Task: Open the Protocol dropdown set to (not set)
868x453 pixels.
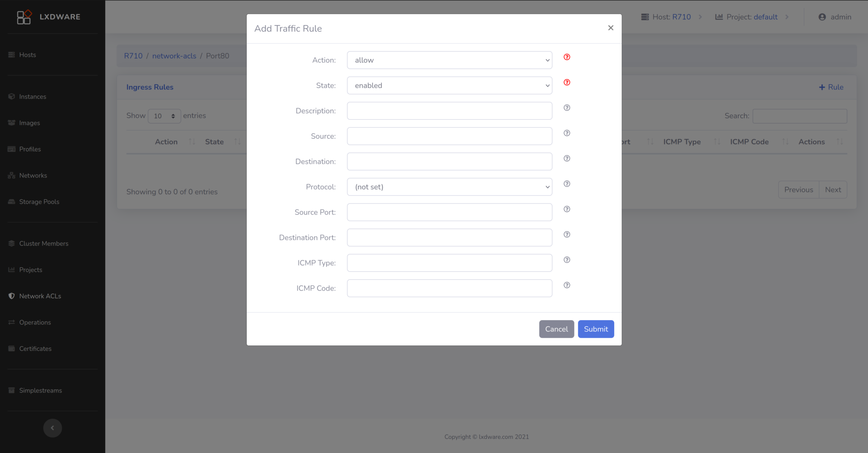Action: (449, 187)
